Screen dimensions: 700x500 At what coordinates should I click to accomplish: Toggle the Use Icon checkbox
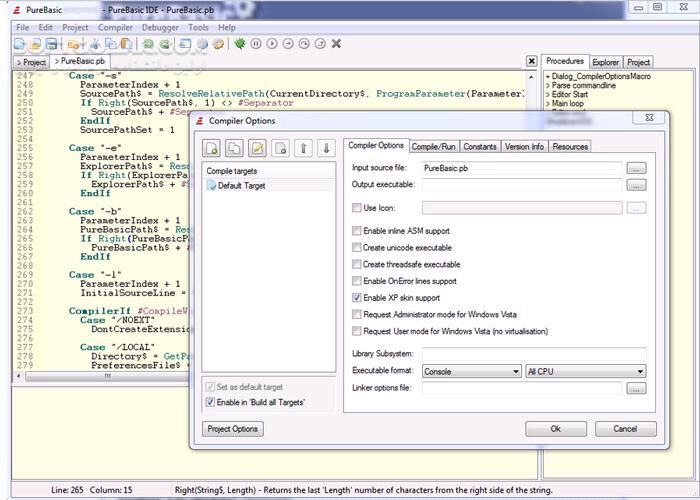pyautogui.click(x=357, y=207)
